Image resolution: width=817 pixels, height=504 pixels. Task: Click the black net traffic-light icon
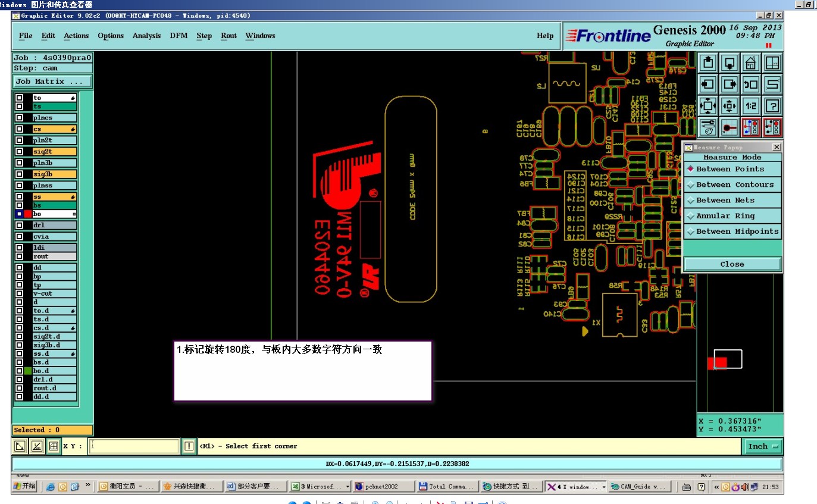(x=772, y=127)
